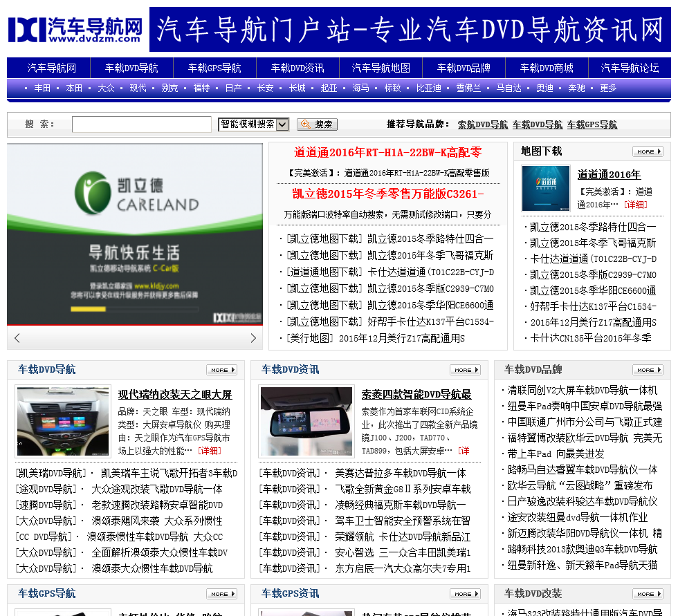Select the 海马 brand link

coord(361,88)
